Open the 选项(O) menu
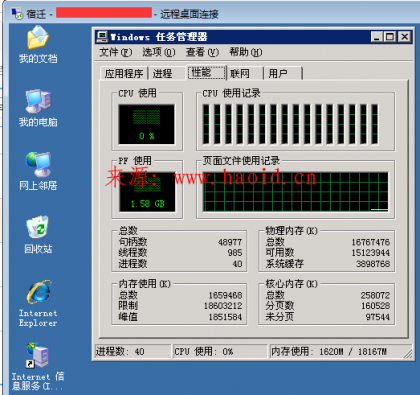420x395 pixels. pyautogui.click(x=159, y=52)
